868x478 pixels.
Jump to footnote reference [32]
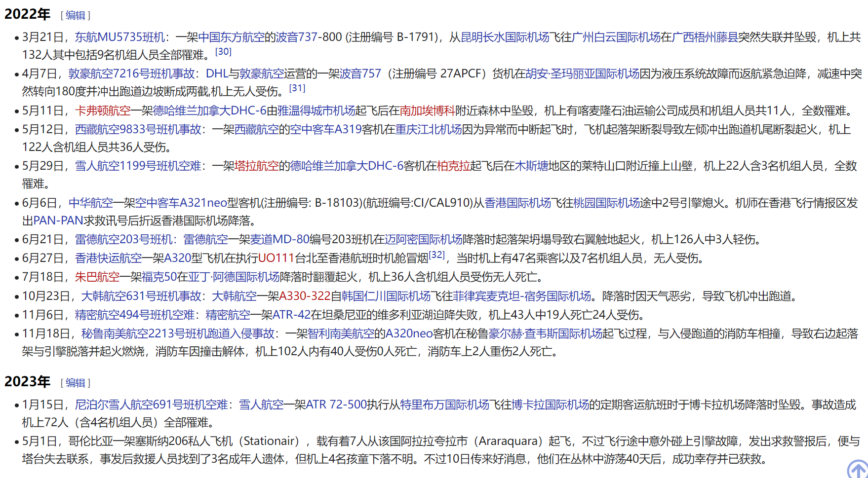436,255
